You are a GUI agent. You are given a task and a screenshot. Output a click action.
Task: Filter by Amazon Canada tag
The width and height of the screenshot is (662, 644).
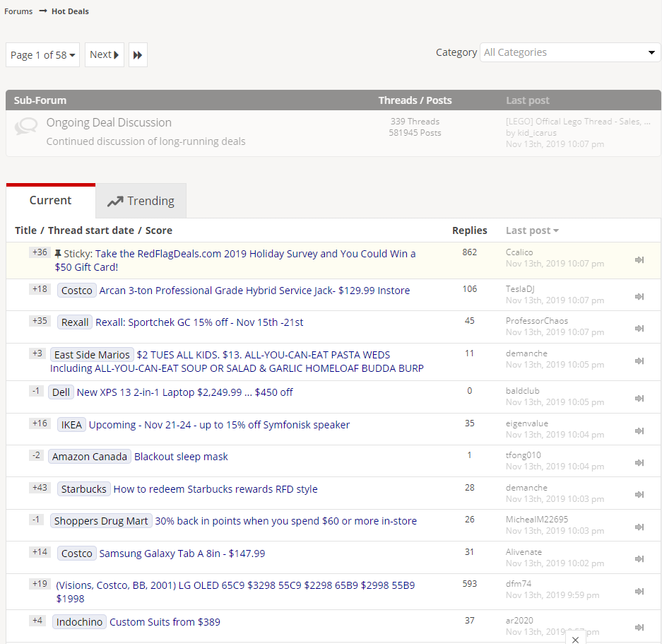pyautogui.click(x=90, y=457)
